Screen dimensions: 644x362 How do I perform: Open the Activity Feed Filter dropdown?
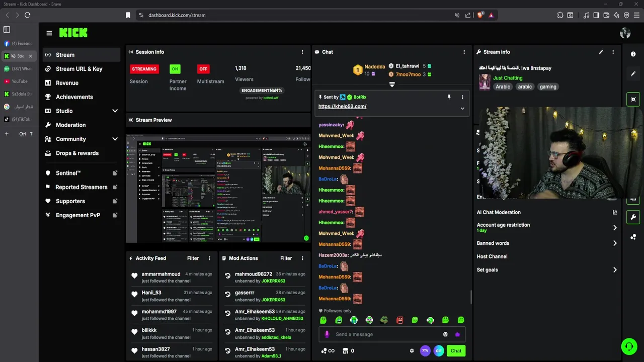(193, 258)
